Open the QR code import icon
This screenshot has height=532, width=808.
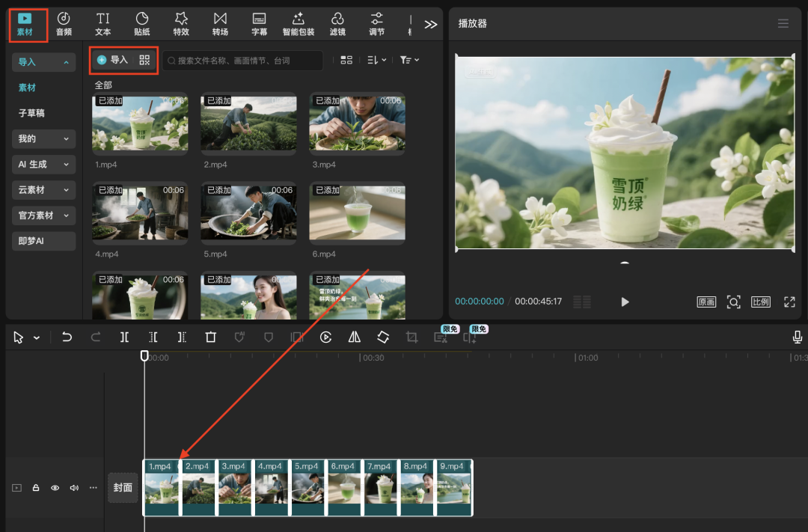tap(144, 60)
